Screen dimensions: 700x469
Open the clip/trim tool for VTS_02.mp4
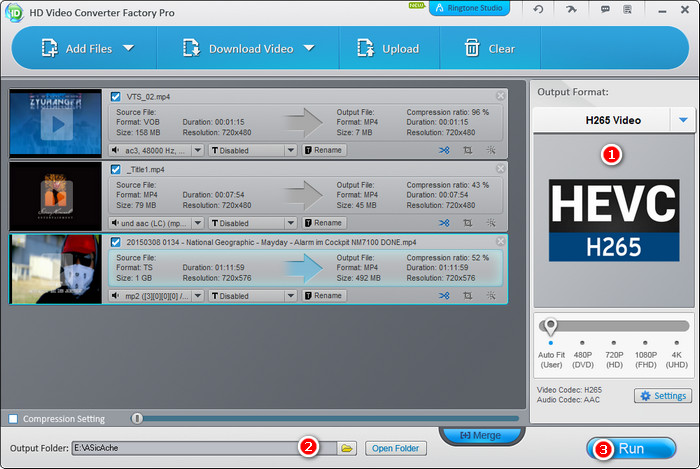pos(444,150)
